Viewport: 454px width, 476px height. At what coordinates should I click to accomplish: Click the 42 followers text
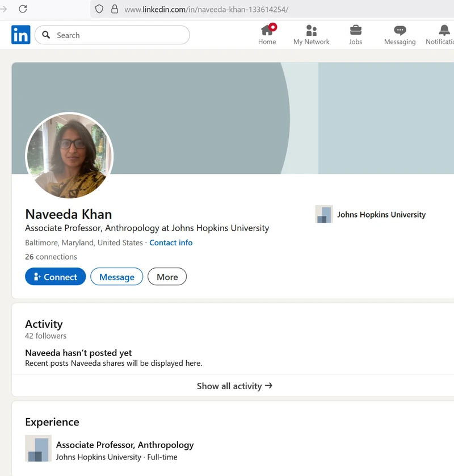[x=45, y=336]
